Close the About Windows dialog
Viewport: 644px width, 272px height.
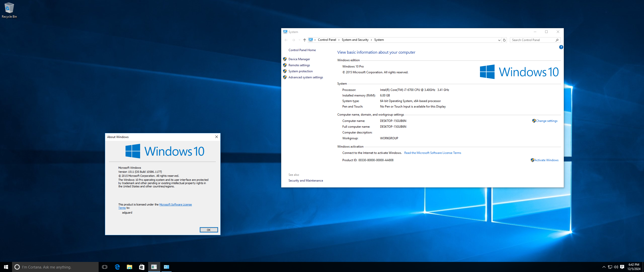tap(216, 137)
